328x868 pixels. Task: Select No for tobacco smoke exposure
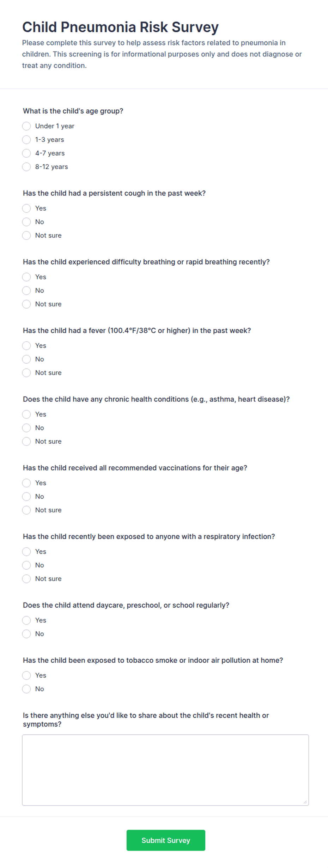[26, 689]
